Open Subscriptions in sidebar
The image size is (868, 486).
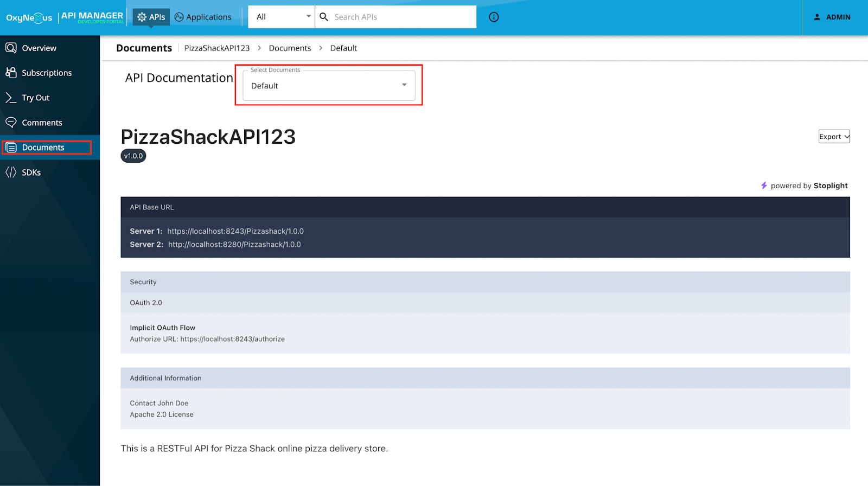(50, 73)
